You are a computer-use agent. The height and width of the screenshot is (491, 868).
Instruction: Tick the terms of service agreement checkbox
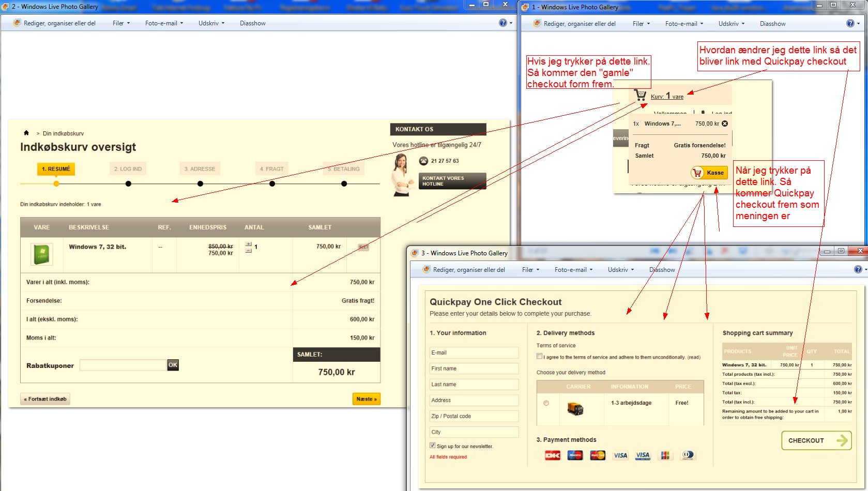(x=539, y=356)
